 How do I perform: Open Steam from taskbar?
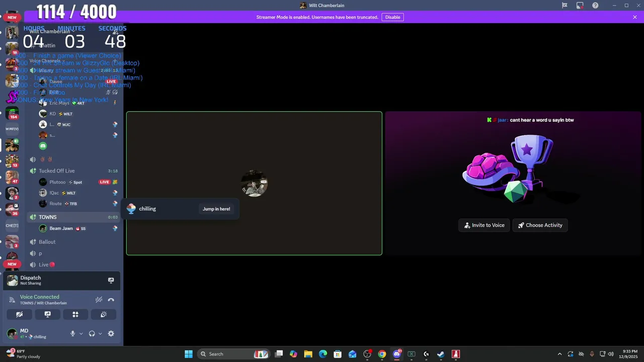pyautogui.click(x=441, y=354)
